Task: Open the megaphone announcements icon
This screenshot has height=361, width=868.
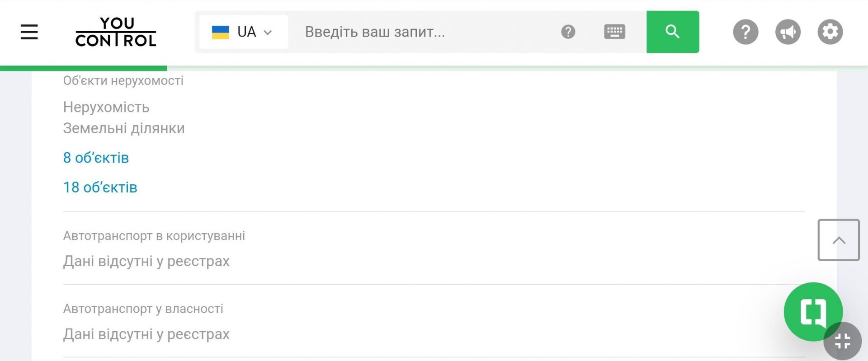Action: [788, 32]
